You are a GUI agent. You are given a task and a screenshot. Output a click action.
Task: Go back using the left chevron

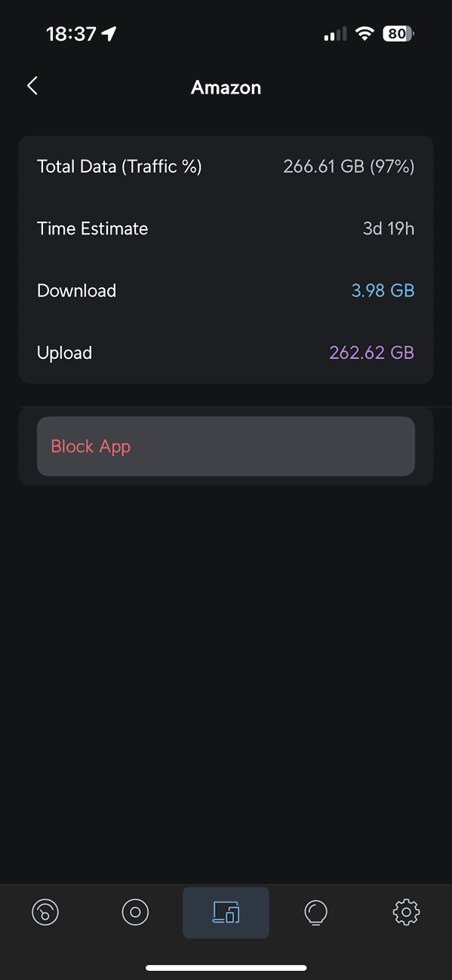[32, 86]
